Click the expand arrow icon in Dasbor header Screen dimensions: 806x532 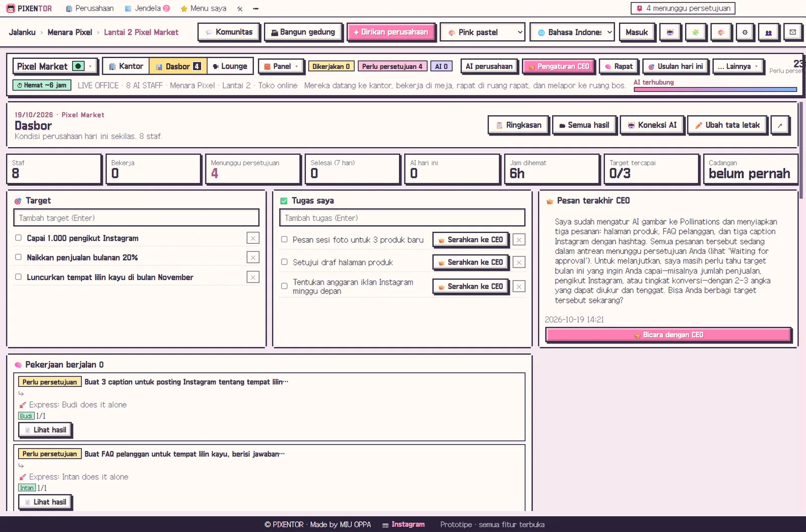click(780, 125)
